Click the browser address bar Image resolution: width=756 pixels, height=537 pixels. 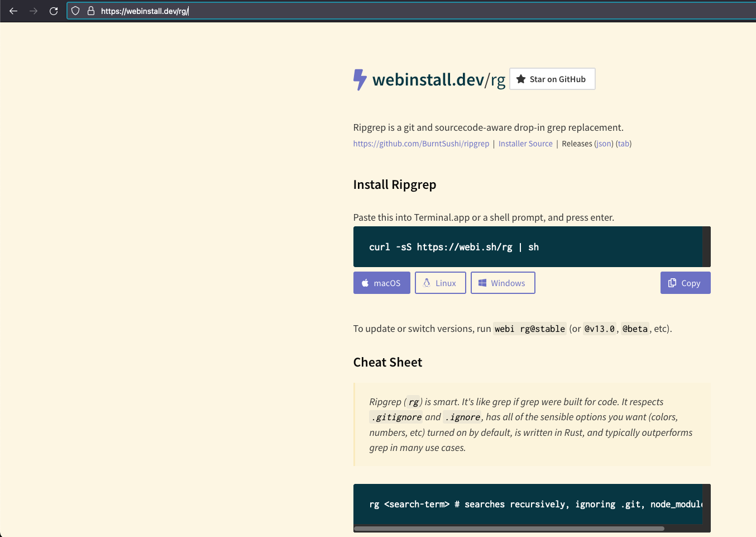[x=223, y=11]
